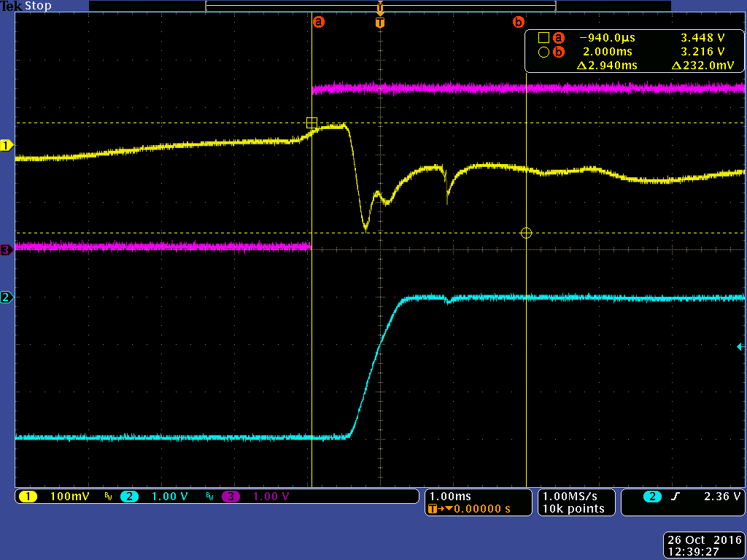Click cursor b time 2.000ms value

click(x=608, y=52)
